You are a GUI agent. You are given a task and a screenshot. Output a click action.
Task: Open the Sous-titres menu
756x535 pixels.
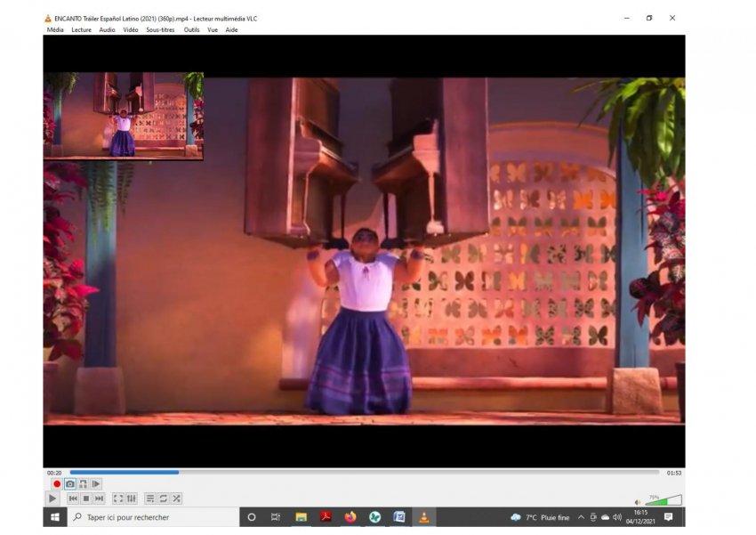(160, 30)
